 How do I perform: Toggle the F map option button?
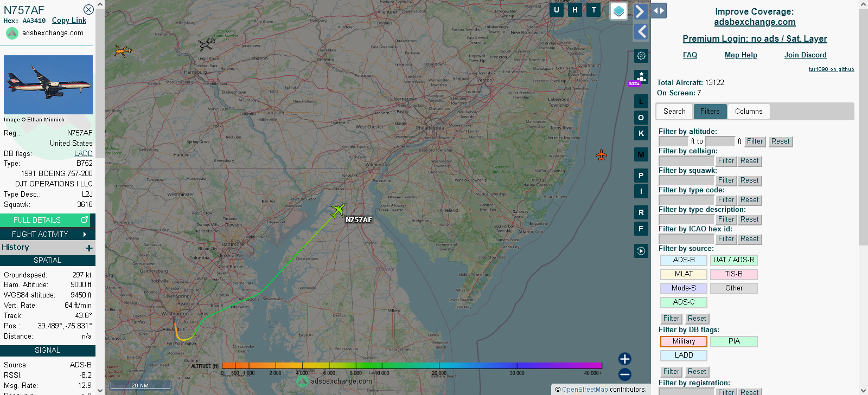(641, 229)
